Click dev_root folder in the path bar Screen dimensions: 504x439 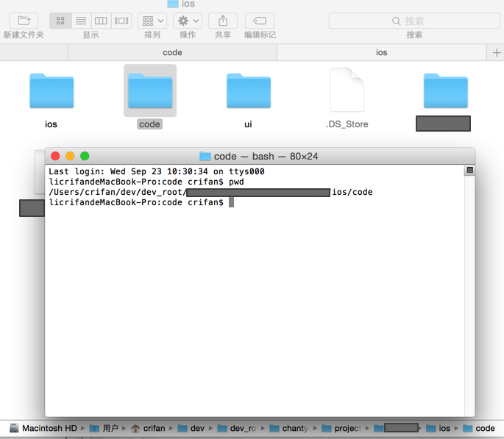point(237,428)
